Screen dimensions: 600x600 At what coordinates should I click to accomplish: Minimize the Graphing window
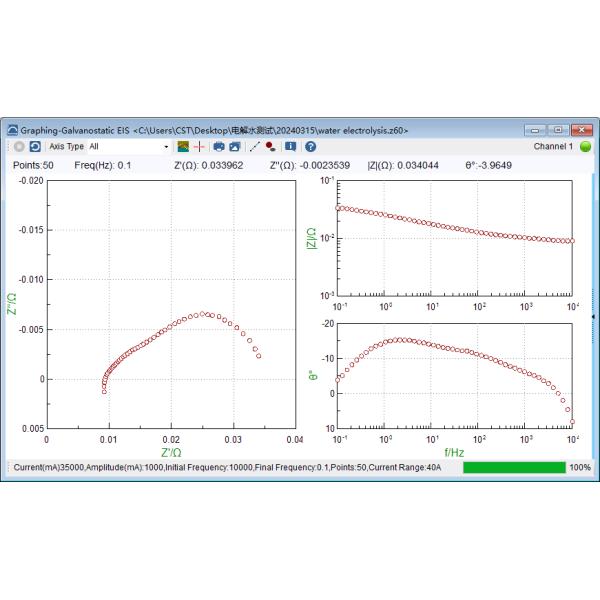coord(535,130)
